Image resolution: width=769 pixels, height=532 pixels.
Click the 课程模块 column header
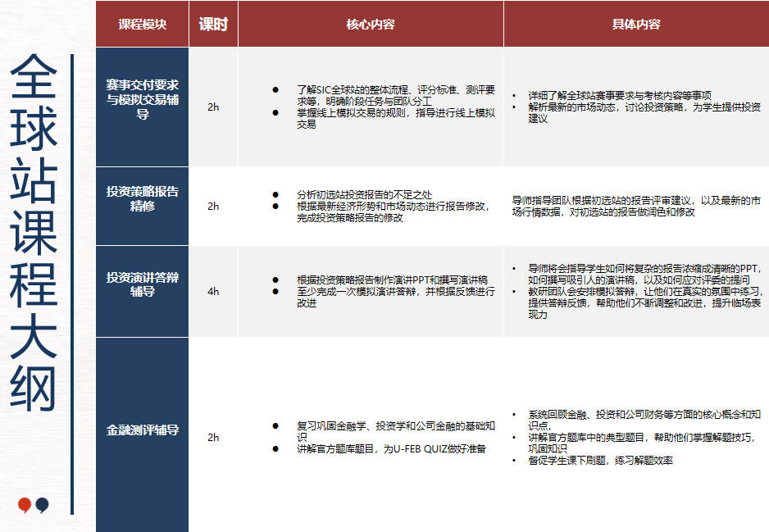tap(141, 24)
